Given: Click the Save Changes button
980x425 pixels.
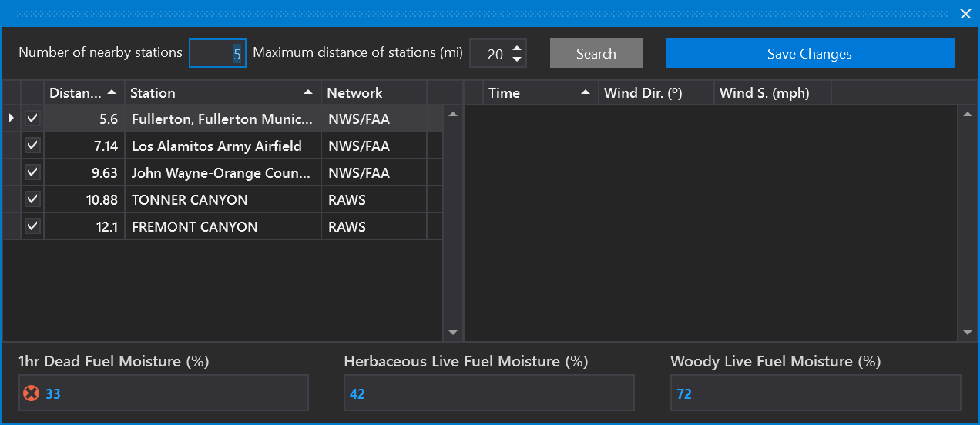Looking at the screenshot, I should [809, 54].
